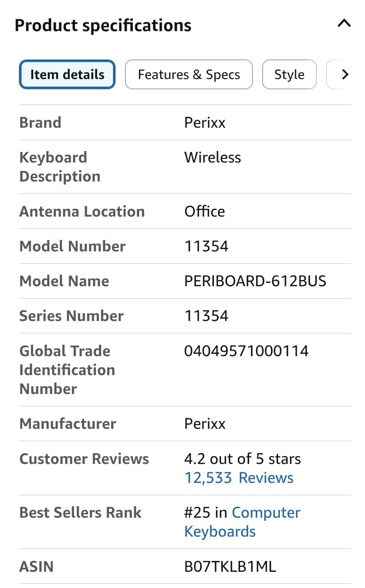This screenshot has height=588, width=365.
Task: Click the Best Sellers Rank label
Action: tap(80, 513)
